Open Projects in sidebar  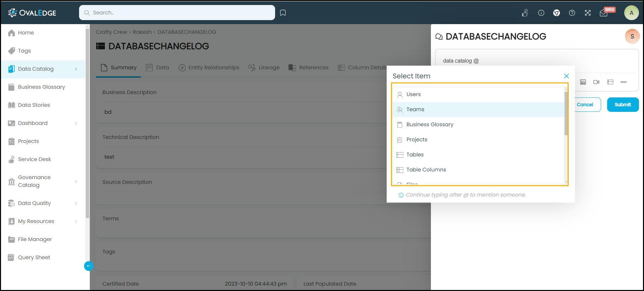pos(43,141)
